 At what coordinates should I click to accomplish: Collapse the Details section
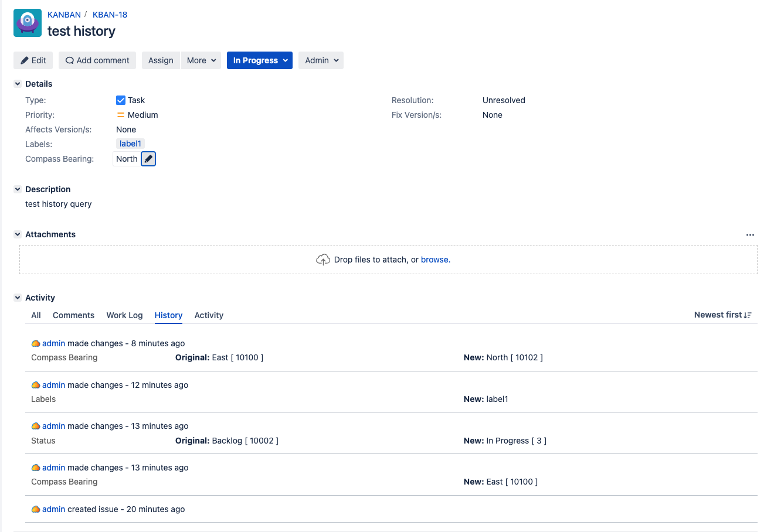[17, 84]
